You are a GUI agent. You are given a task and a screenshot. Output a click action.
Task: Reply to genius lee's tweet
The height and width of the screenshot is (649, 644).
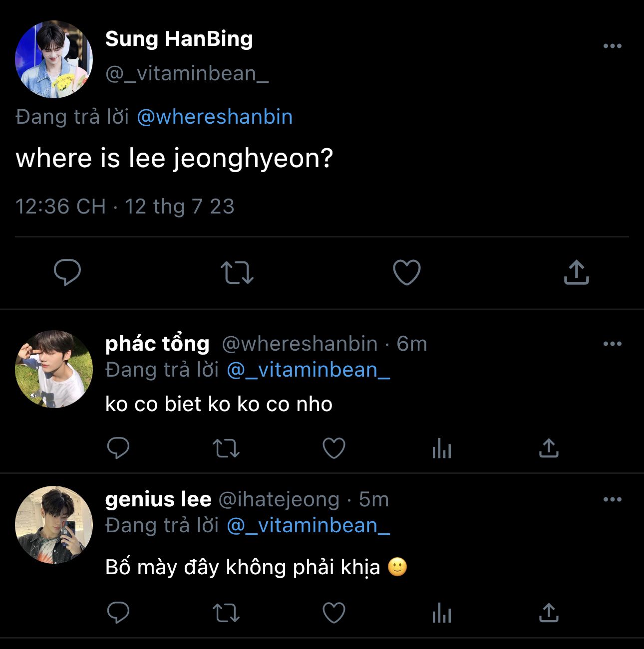pyautogui.click(x=118, y=613)
